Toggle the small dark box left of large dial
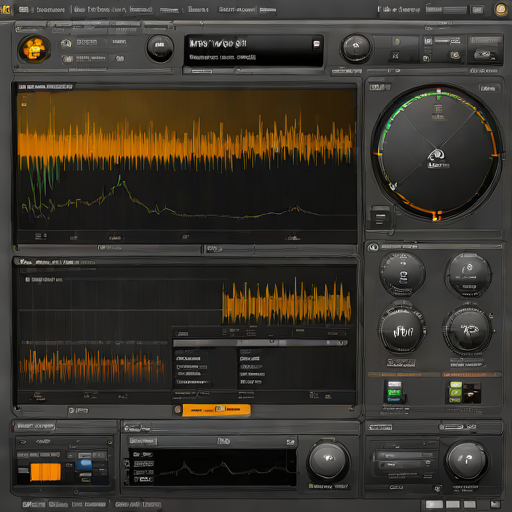 (x=380, y=216)
